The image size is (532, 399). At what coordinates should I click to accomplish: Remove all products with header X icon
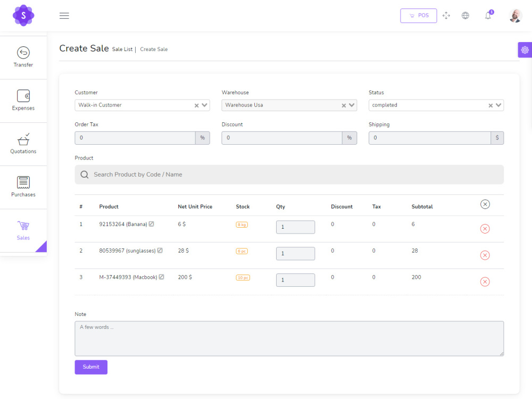coord(485,204)
